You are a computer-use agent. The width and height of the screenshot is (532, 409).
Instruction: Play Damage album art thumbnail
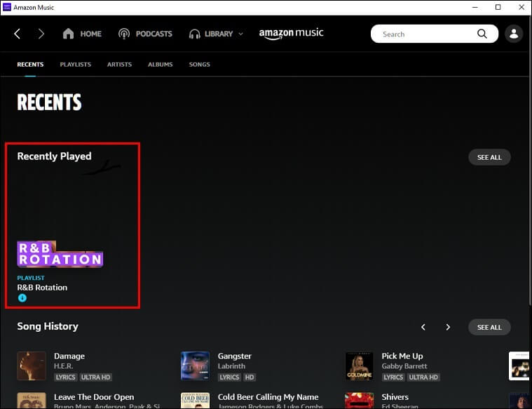[32, 366]
